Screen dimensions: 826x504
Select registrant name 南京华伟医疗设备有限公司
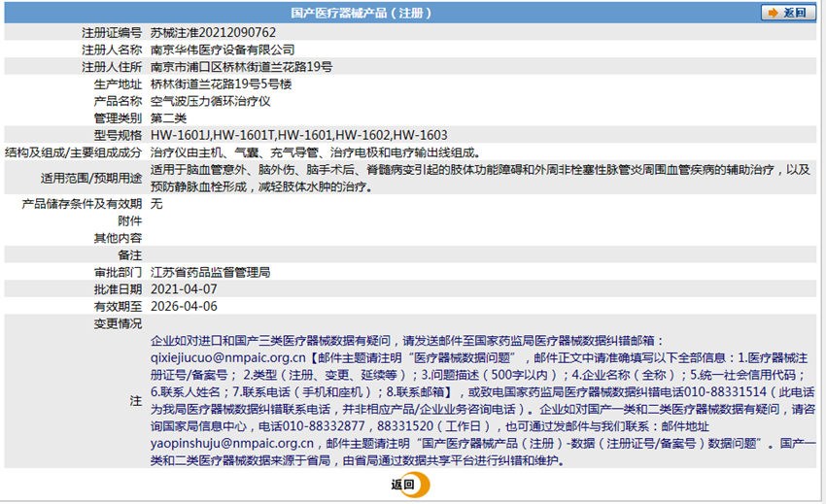click(x=223, y=50)
